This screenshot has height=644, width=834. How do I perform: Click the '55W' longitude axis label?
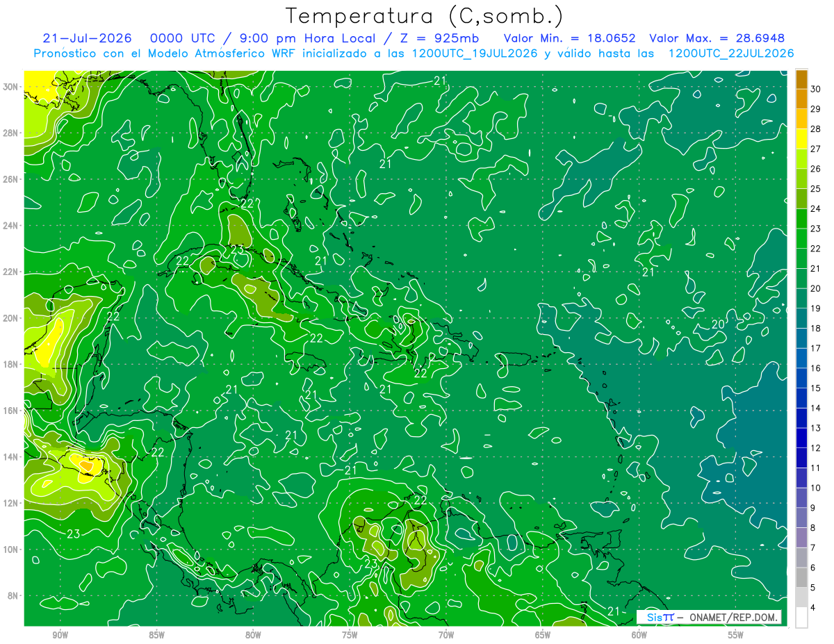coord(736,635)
